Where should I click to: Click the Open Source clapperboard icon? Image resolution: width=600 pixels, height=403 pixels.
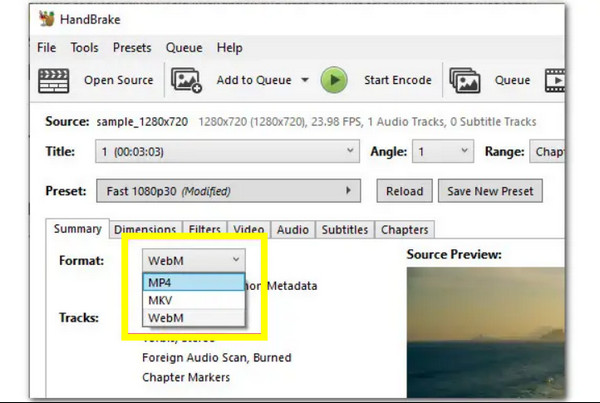(53, 80)
